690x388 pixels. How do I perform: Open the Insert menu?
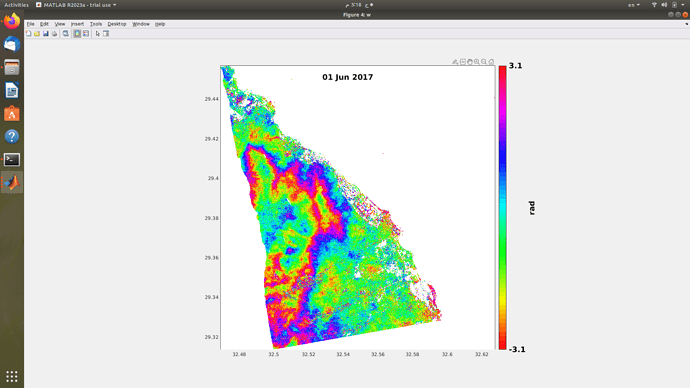(77, 24)
